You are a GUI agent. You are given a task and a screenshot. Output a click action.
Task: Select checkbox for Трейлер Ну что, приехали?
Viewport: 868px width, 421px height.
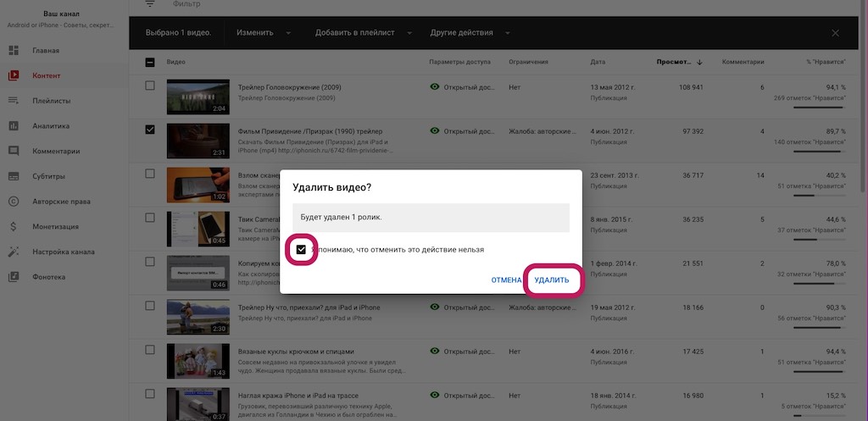pyautogui.click(x=150, y=306)
